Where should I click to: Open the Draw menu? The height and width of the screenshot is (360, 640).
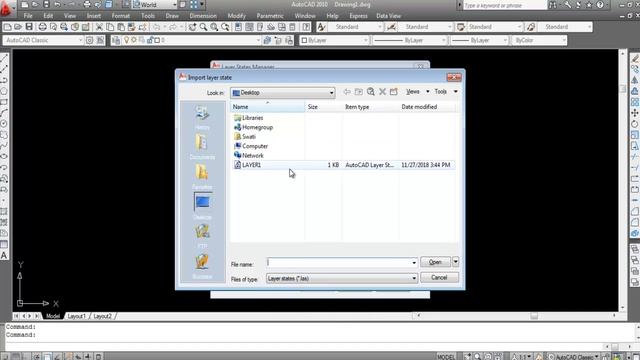[x=172, y=16]
